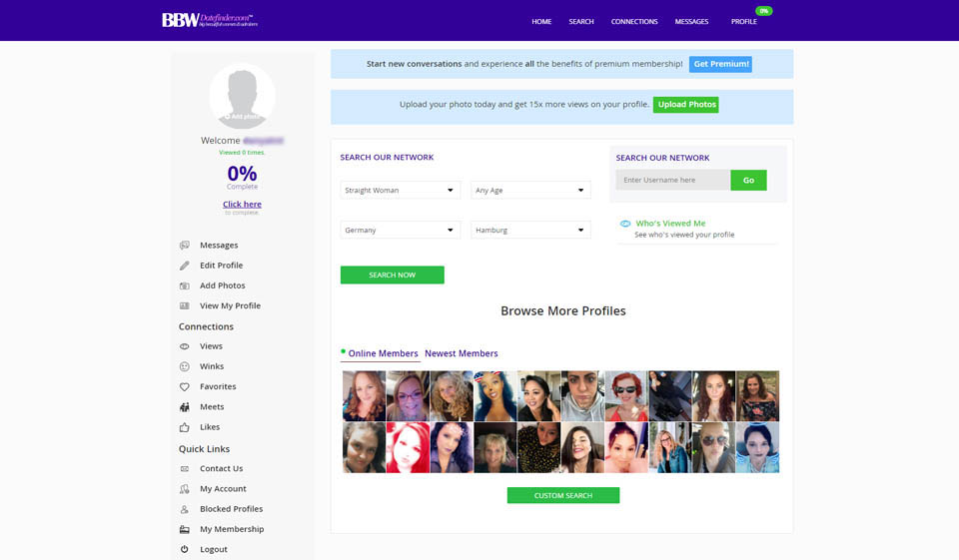Click the eye icon next to Views

tap(184, 346)
